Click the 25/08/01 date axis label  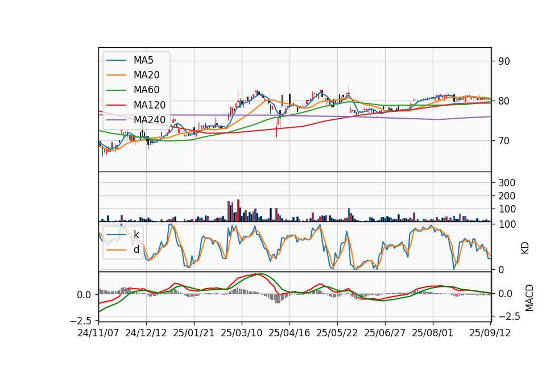tap(432, 333)
